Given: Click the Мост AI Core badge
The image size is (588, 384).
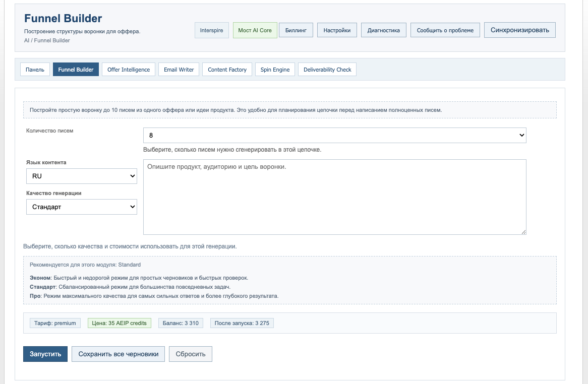Looking at the screenshot, I should (x=255, y=30).
